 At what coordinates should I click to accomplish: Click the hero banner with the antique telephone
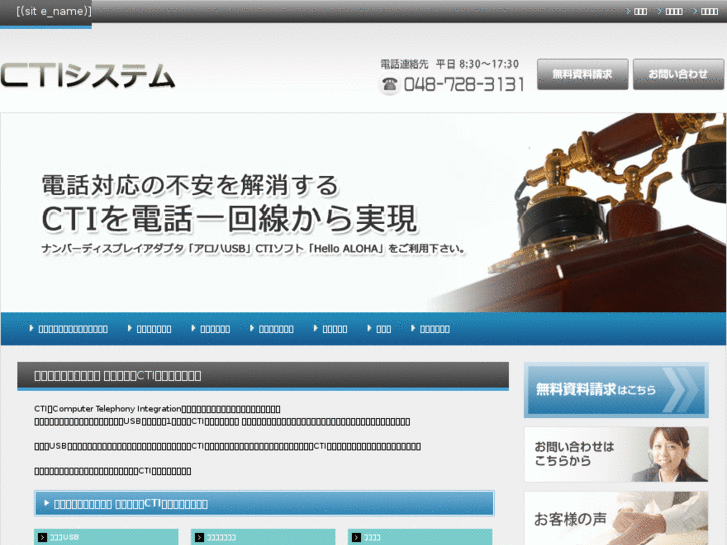(364, 212)
